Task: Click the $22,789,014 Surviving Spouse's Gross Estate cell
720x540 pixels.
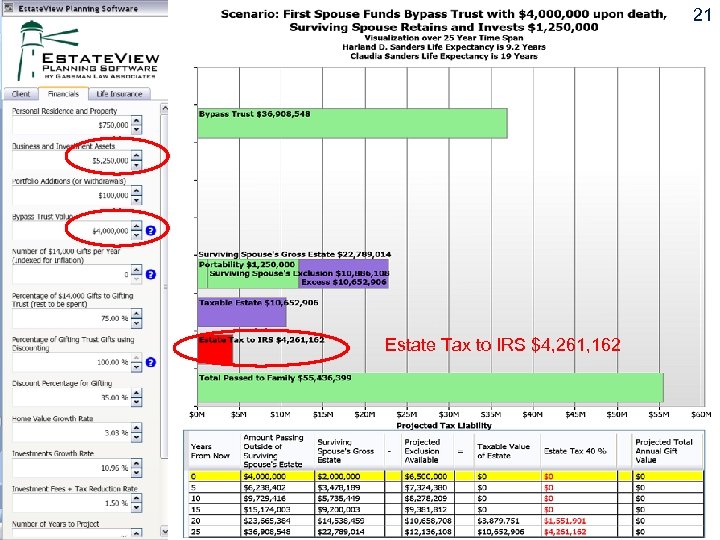Action: point(349,532)
